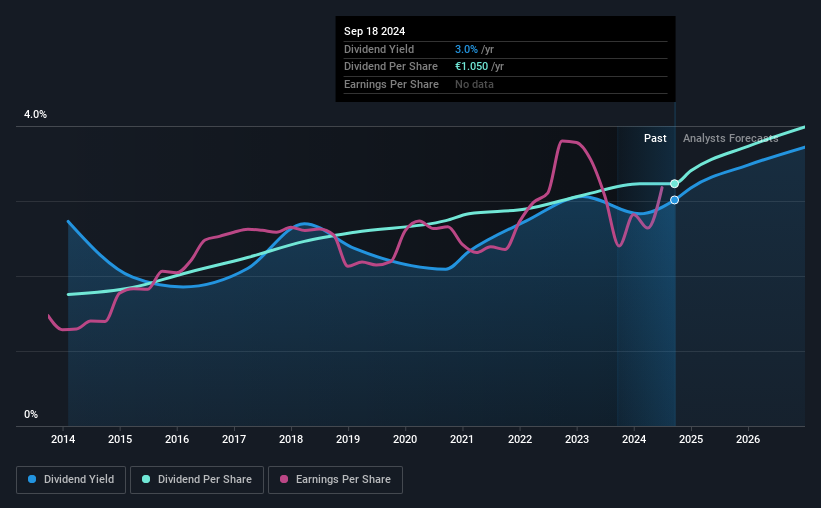Click the 2018 x-axis label

tap(291, 439)
